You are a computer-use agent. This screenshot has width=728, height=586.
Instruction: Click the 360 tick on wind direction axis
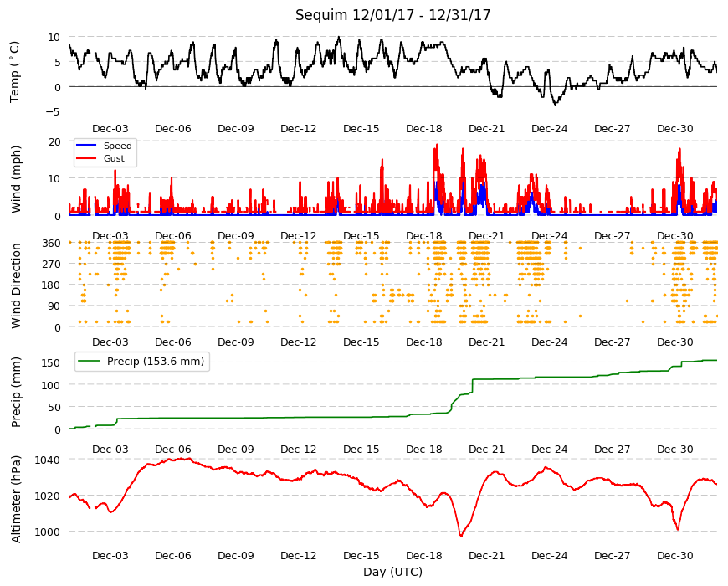[50, 244]
